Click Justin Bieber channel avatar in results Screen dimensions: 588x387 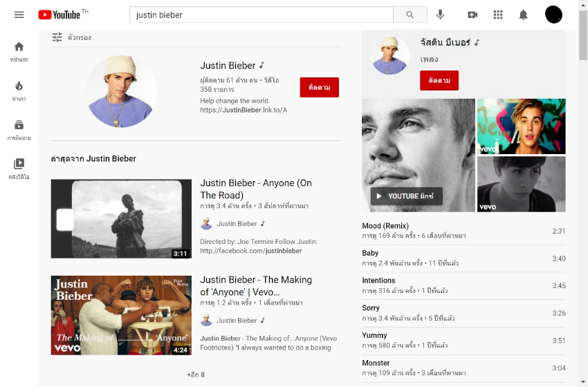(x=120, y=92)
